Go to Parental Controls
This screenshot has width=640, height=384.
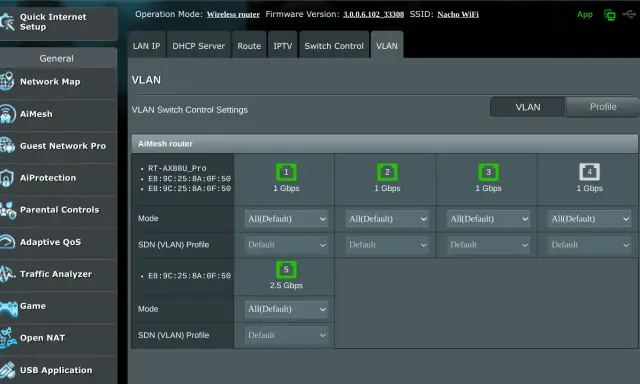pos(58,210)
